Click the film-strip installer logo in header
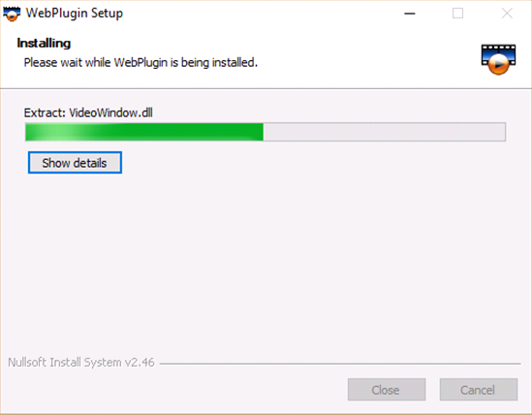The height and width of the screenshot is (415, 532). 498,59
